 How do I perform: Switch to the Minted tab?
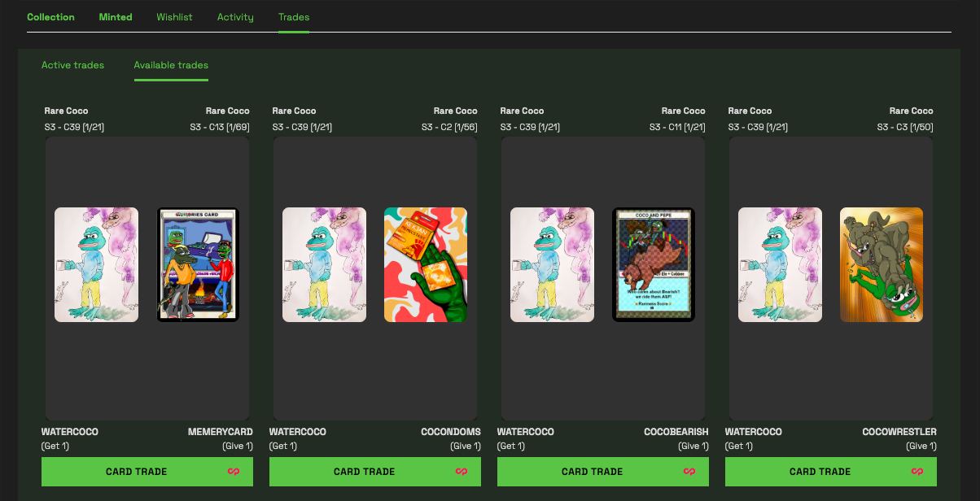pos(116,17)
